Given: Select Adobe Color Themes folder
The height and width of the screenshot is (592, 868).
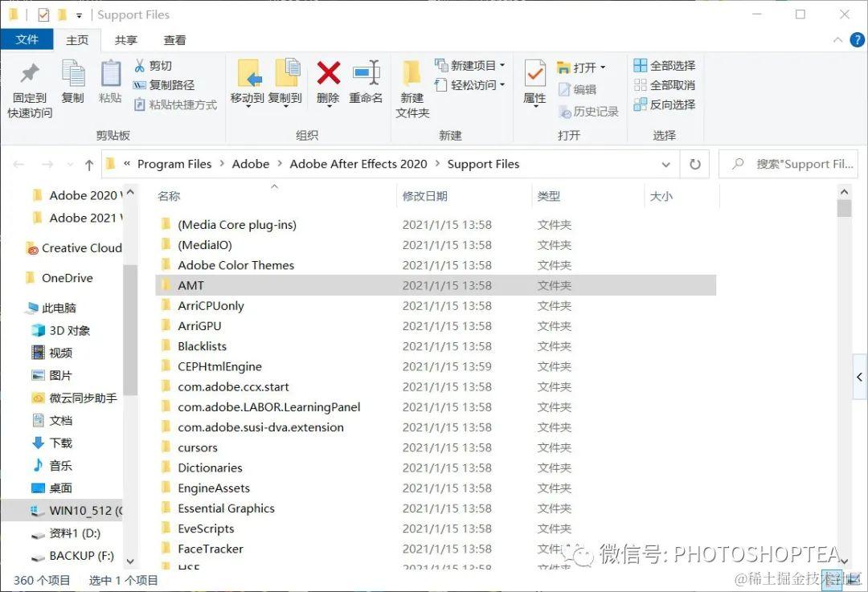Looking at the screenshot, I should (435, 265).
